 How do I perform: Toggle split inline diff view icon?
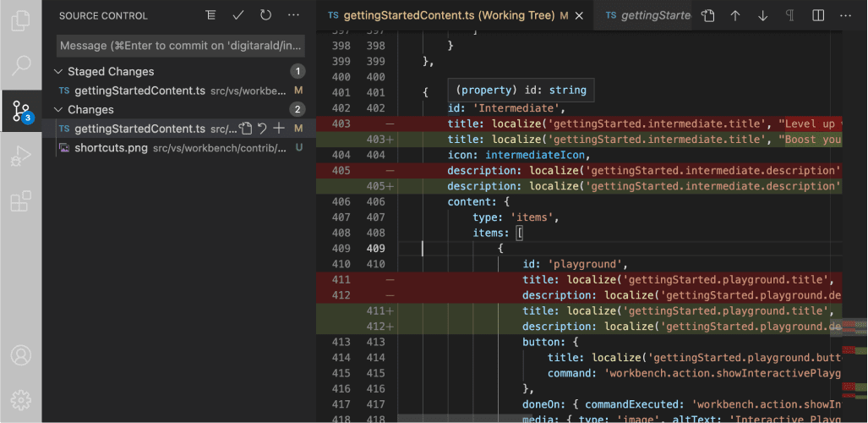coord(818,15)
